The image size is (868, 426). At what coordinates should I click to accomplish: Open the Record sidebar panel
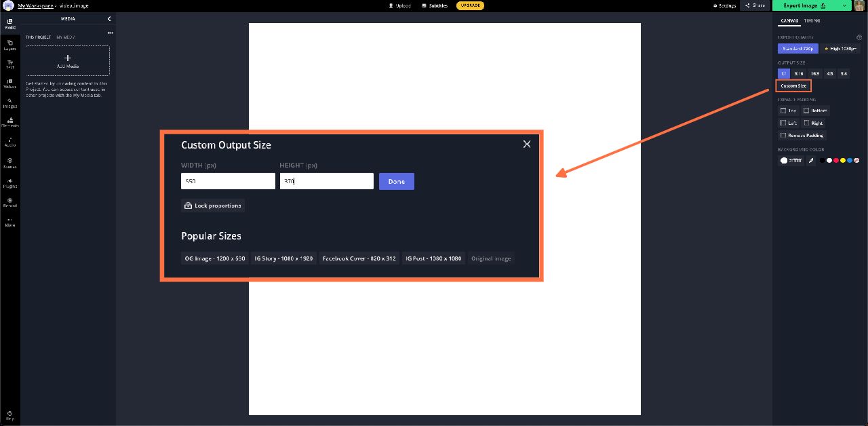9,202
